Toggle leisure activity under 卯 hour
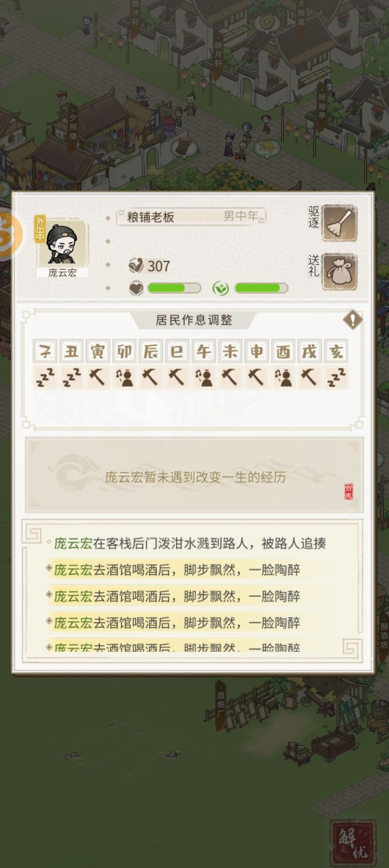This screenshot has width=389, height=868. [124, 377]
